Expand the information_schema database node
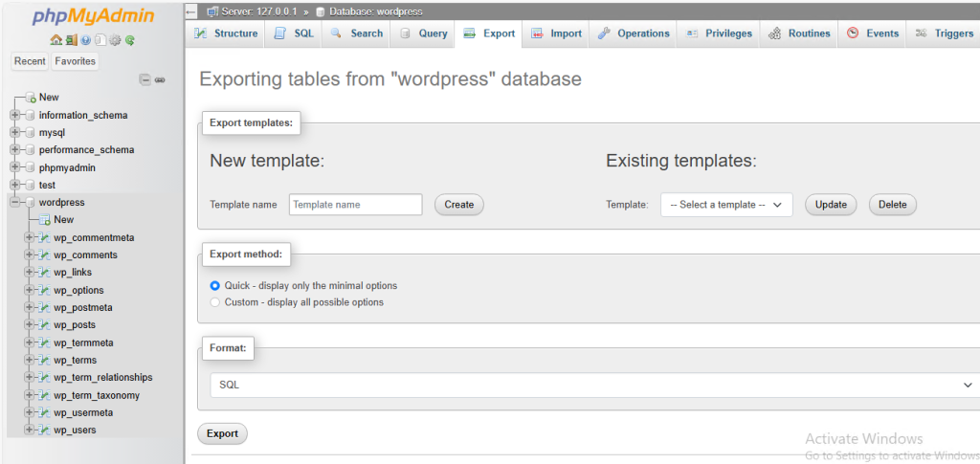The image size is (980, 464). point(14,115)
